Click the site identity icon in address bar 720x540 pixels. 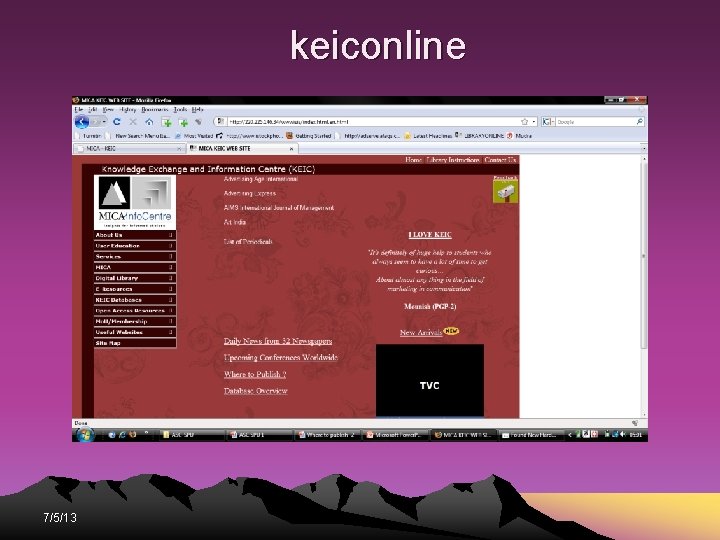220,121
